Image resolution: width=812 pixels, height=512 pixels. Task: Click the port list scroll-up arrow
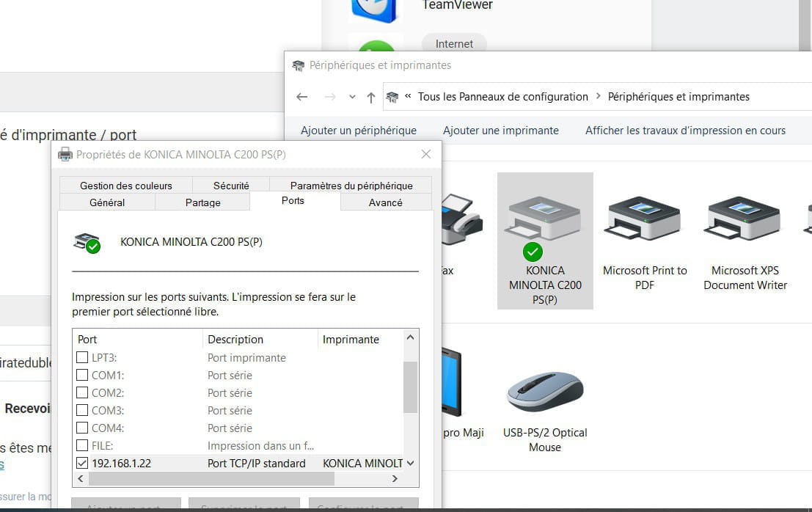410,337
